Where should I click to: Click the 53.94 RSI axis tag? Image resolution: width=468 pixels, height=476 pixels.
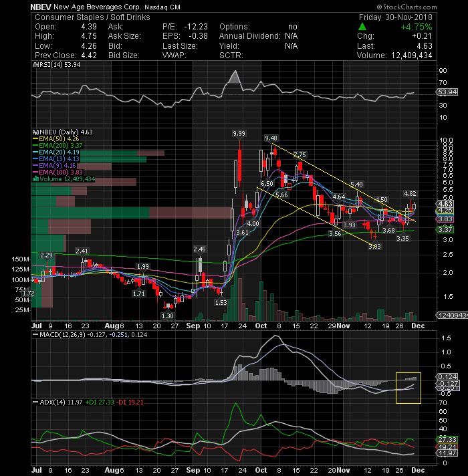coord(447,92)
